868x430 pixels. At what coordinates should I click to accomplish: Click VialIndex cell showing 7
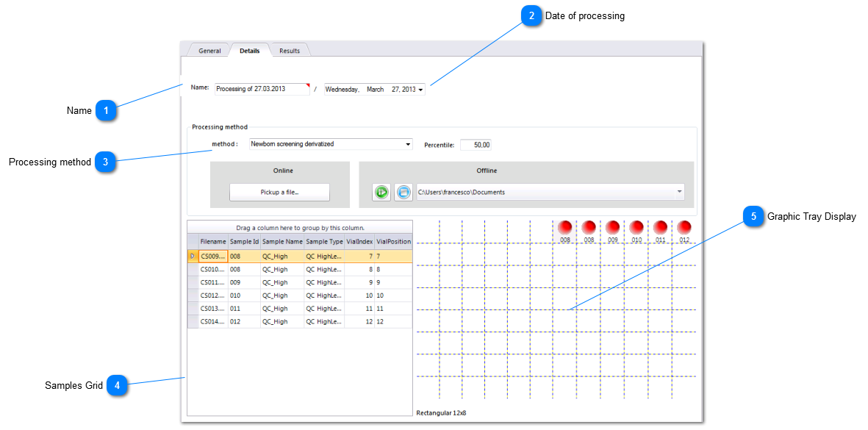pos(359,257)
